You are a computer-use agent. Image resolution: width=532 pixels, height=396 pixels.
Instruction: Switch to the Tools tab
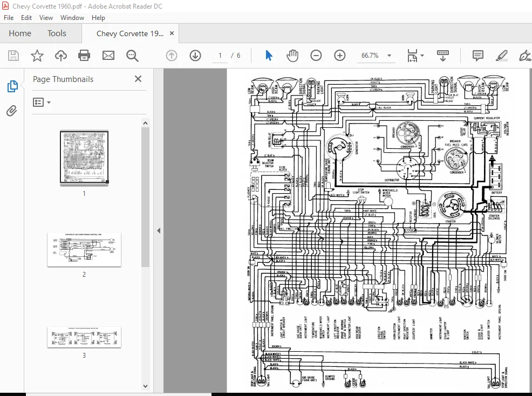click(57, 33)
